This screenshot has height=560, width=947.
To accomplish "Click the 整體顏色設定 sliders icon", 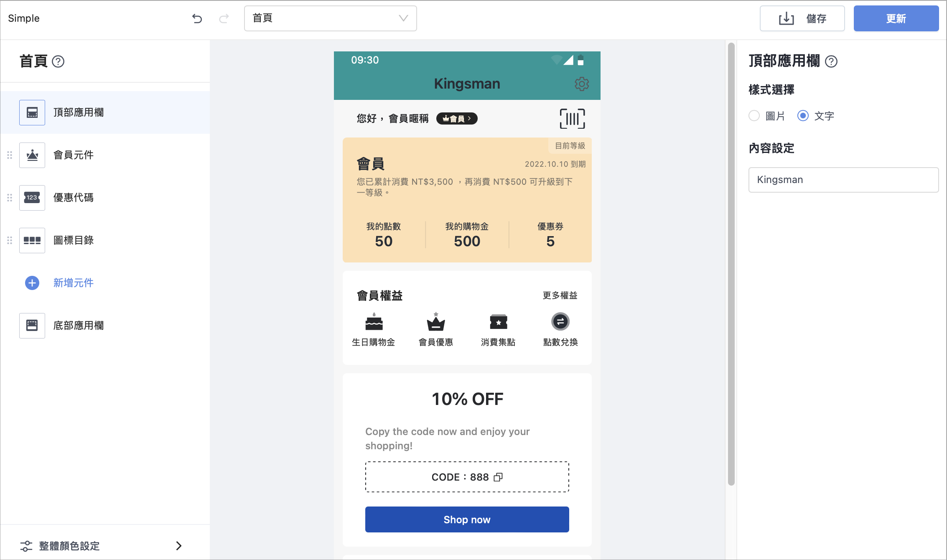I will [x=26, y=546].
